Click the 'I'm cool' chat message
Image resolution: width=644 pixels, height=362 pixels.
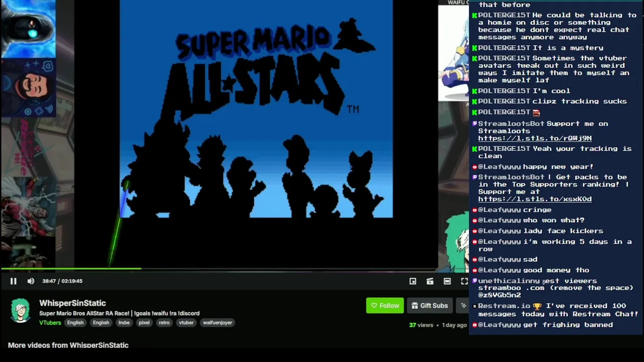pos(551,91)
